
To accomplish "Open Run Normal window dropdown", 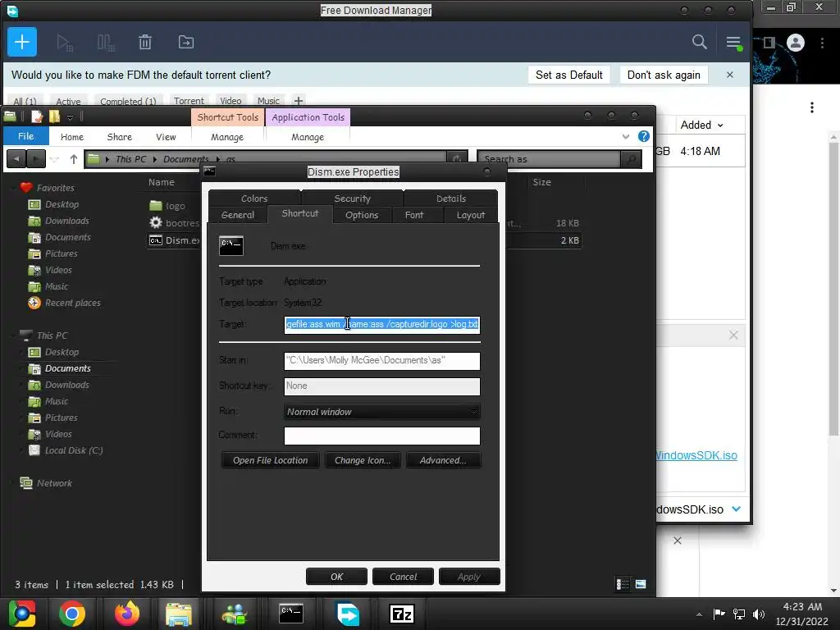I will [382, 412].
